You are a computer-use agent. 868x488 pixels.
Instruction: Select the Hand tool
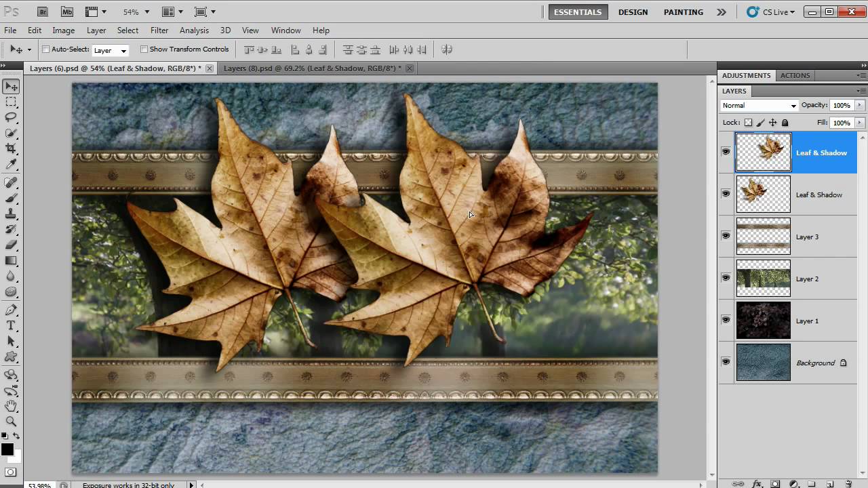(11, 406)
